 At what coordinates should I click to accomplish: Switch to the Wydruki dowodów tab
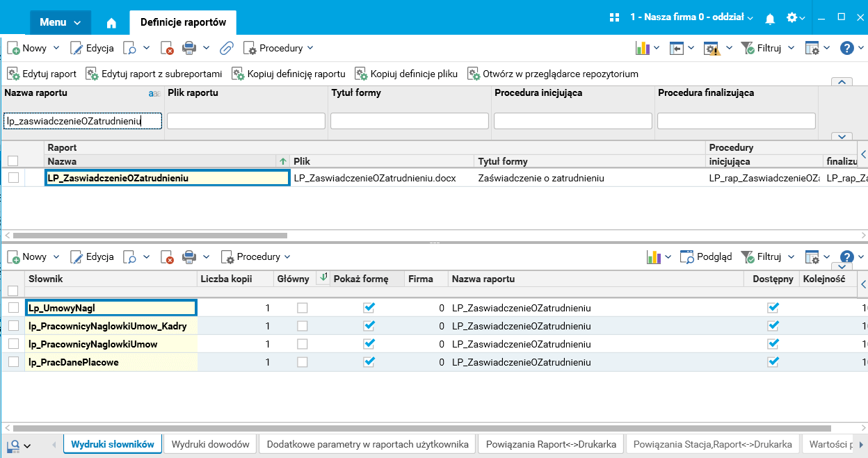210,444
